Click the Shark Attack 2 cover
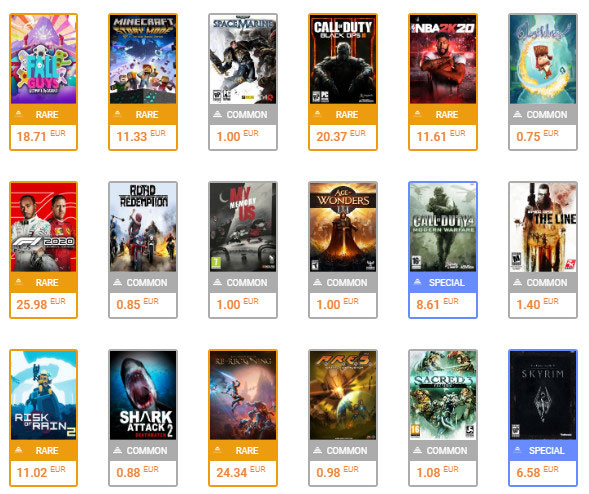This screenshot has width=589, height=494. pyautogui.click(x=143, y=395)
